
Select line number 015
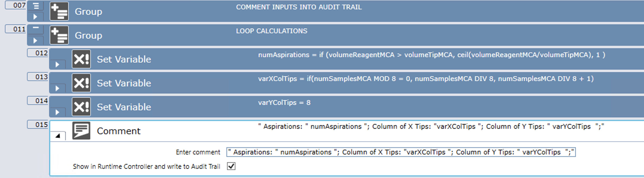(x=38, y=125)
